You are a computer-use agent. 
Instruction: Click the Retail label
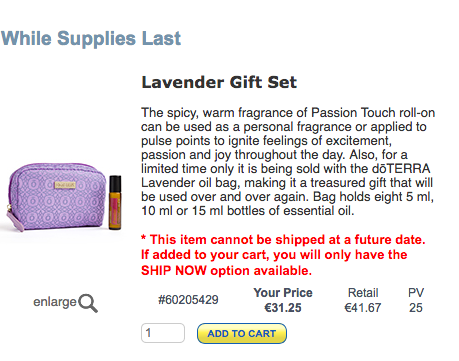[x=363, y=293]
